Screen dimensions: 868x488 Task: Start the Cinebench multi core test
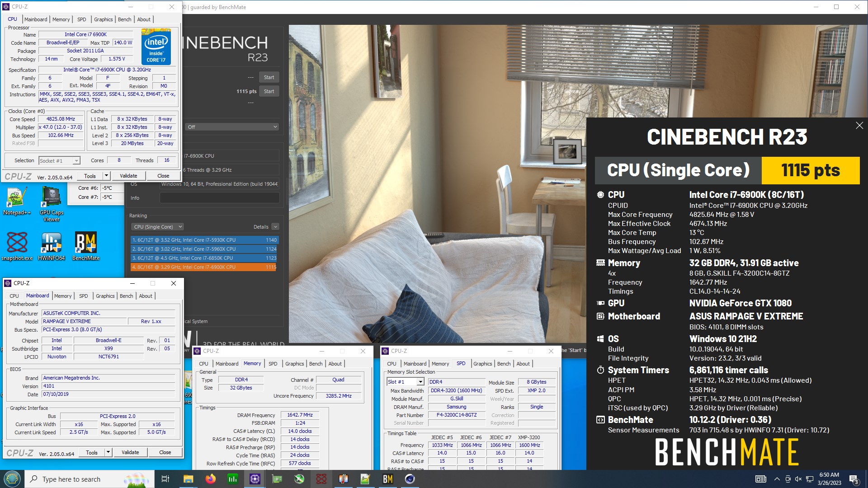269,77
